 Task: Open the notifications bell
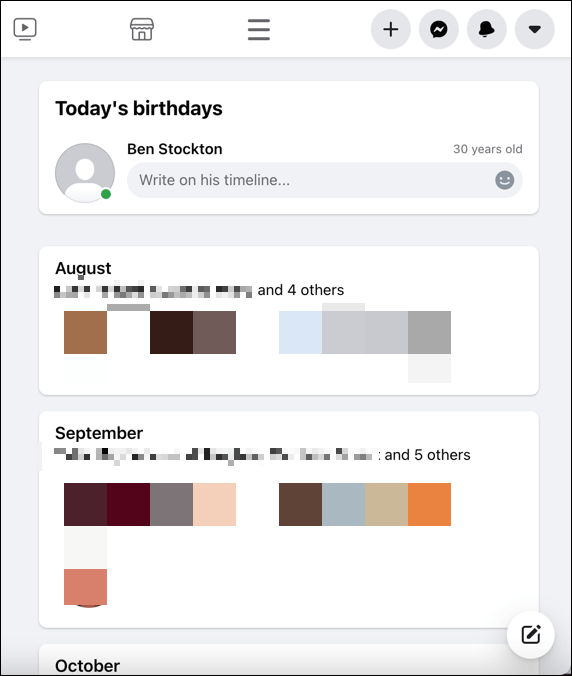coord(487,29)
